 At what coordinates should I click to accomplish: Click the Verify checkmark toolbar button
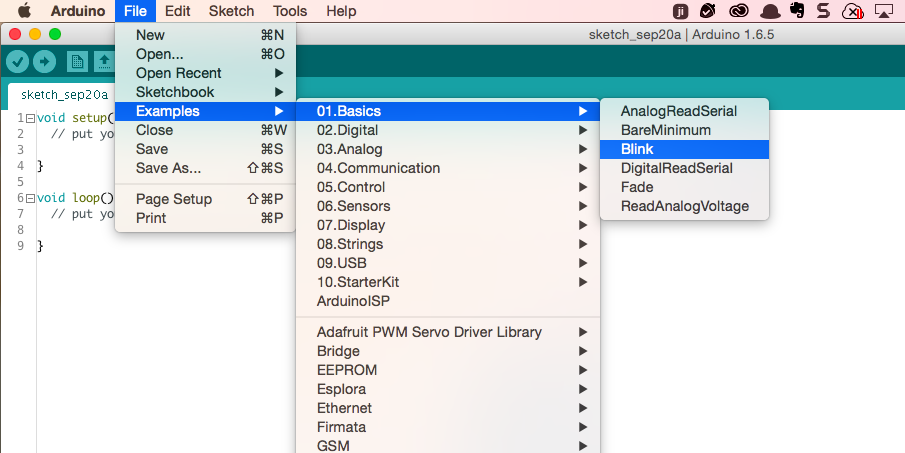(18, 62)
